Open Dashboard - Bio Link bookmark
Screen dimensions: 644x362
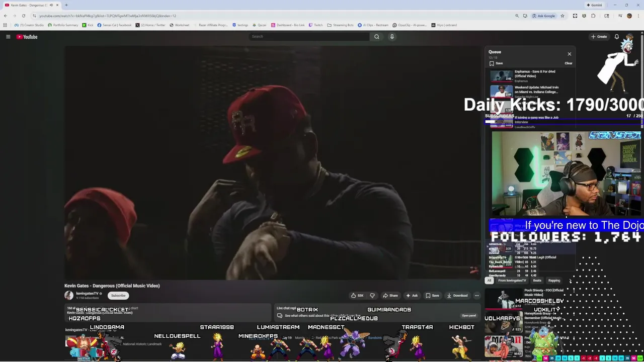coord(288,25)
